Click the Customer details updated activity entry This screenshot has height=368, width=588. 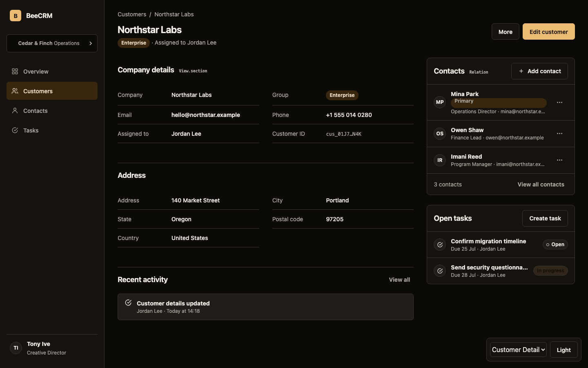[x=265, y=307]
